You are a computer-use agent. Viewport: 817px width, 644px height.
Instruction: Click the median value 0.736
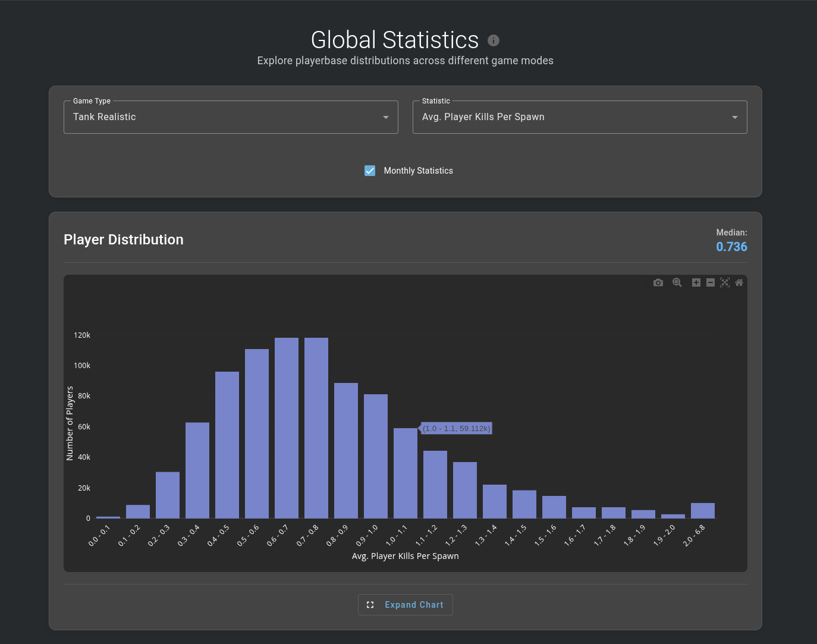[731, 247]
